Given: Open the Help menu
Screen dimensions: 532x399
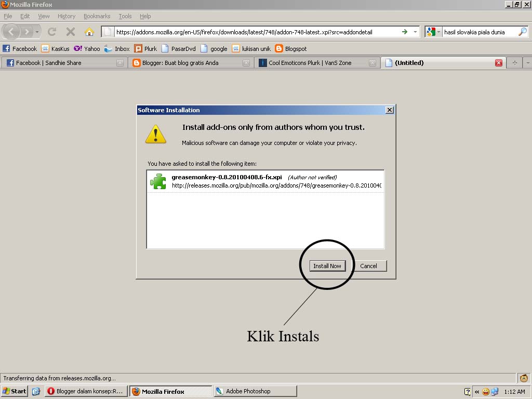Looking at the screenshot, I should (x=145, y=16).
